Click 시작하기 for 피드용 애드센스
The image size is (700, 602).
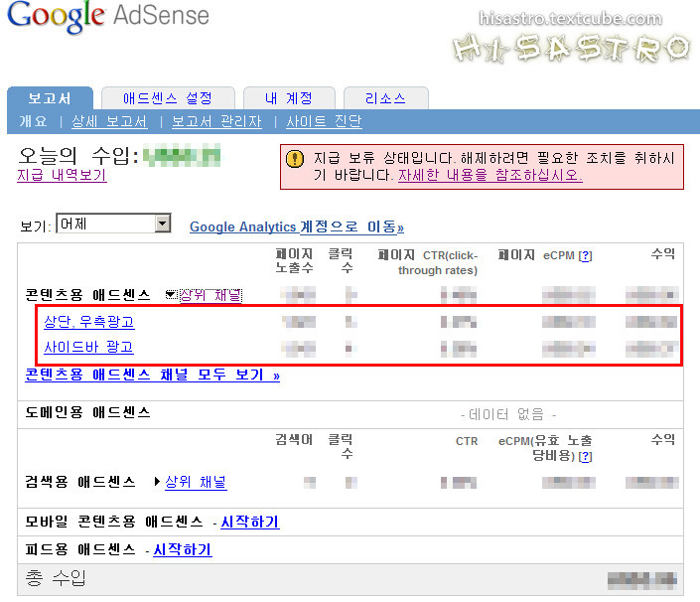183,549
